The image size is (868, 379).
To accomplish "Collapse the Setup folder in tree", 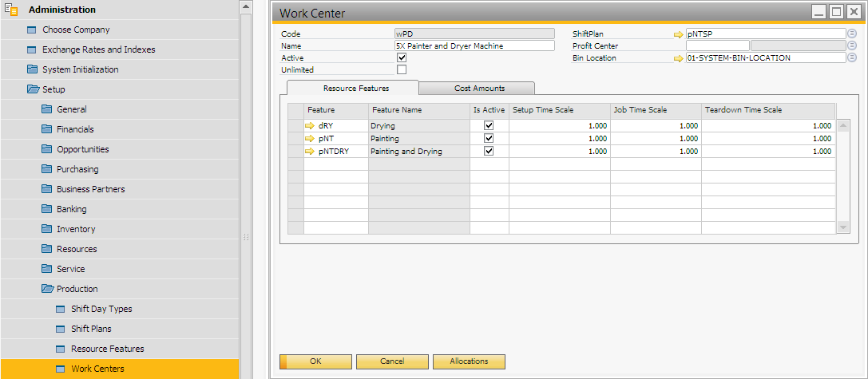I will [33, 89].
